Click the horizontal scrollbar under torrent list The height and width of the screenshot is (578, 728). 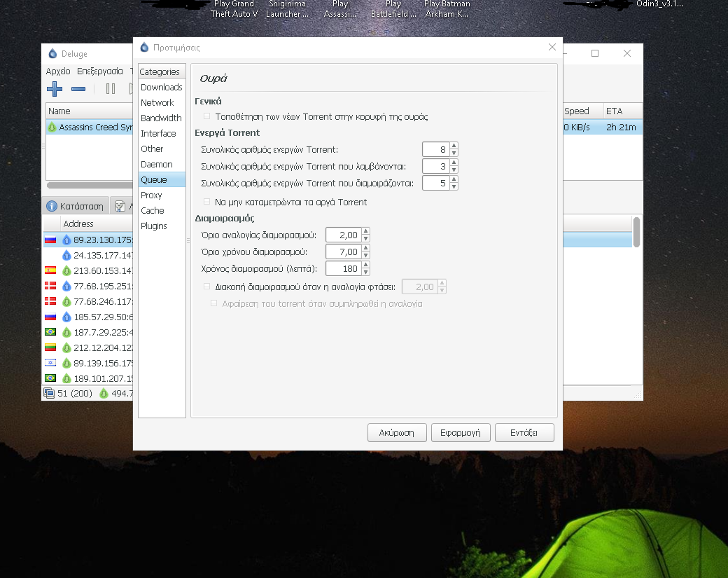(90, 185)
